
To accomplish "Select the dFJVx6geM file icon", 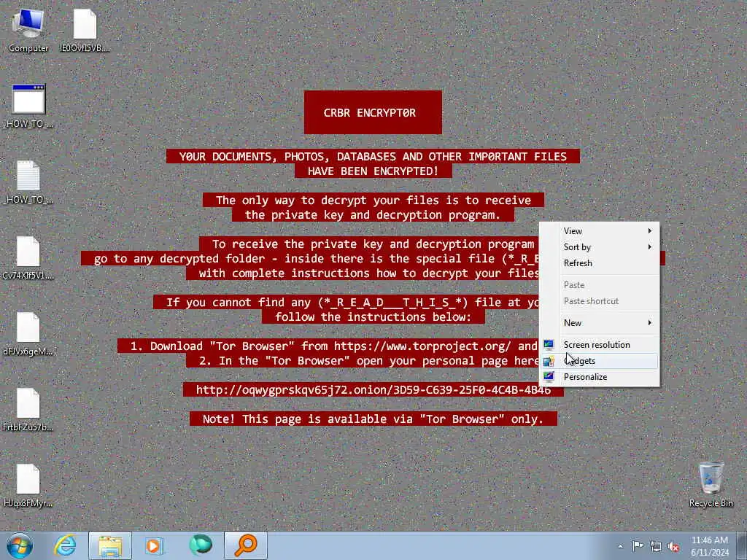I will pyautogui.click(x=28, y=333).
